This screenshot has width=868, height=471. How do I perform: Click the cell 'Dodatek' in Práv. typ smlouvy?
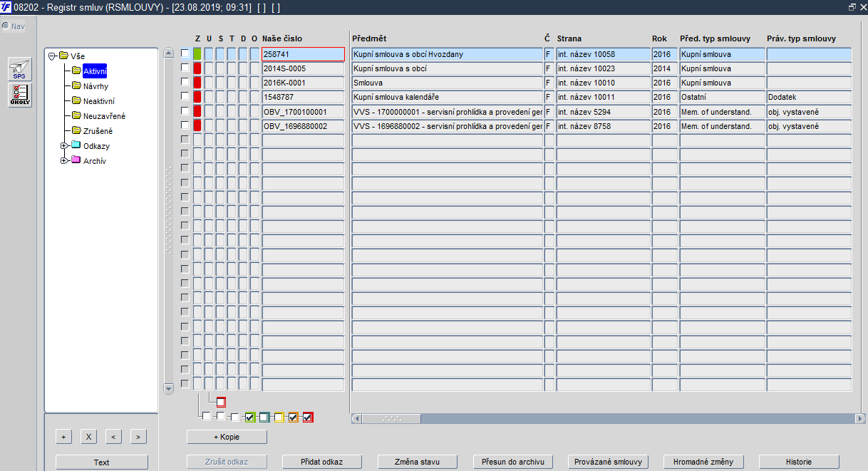[809, 96]
